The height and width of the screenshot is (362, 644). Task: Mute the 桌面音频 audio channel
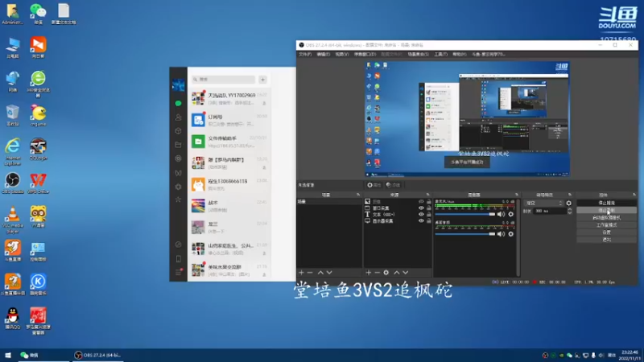501,234
